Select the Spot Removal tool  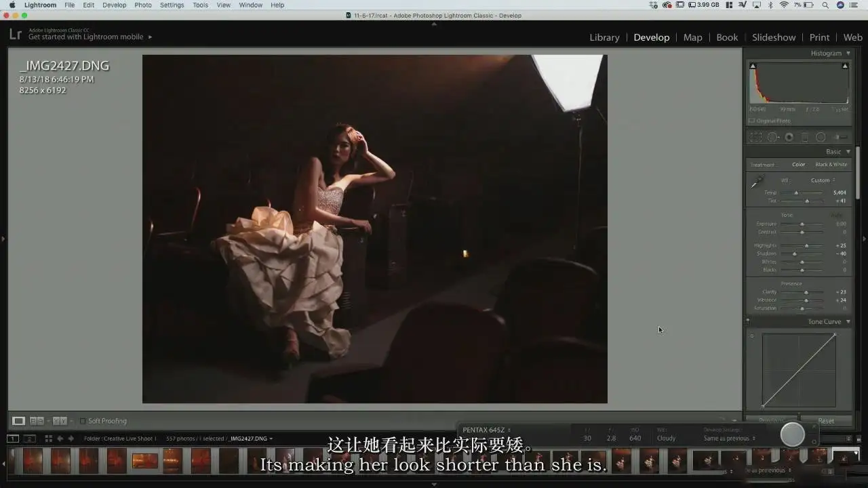click(772, 137)
